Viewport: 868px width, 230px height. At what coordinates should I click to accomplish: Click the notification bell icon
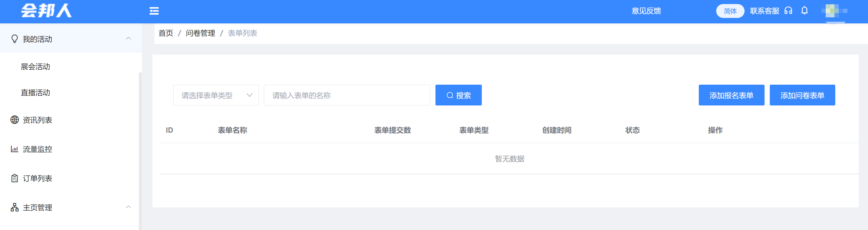(804, 11)
